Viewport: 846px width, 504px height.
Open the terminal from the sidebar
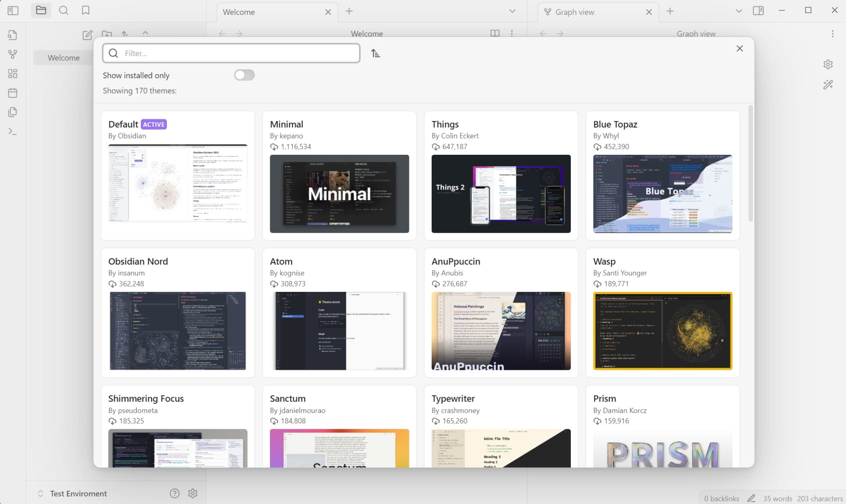pos(12,131)
